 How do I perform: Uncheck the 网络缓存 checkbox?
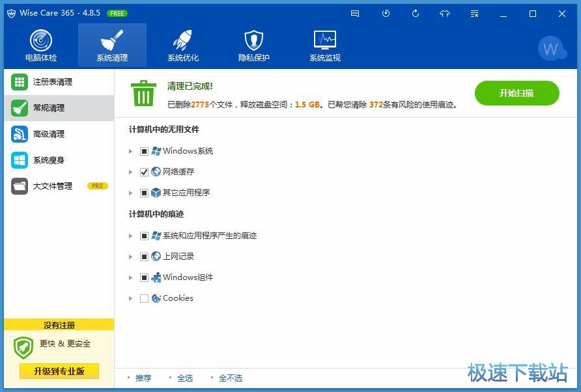pos(144,172)
